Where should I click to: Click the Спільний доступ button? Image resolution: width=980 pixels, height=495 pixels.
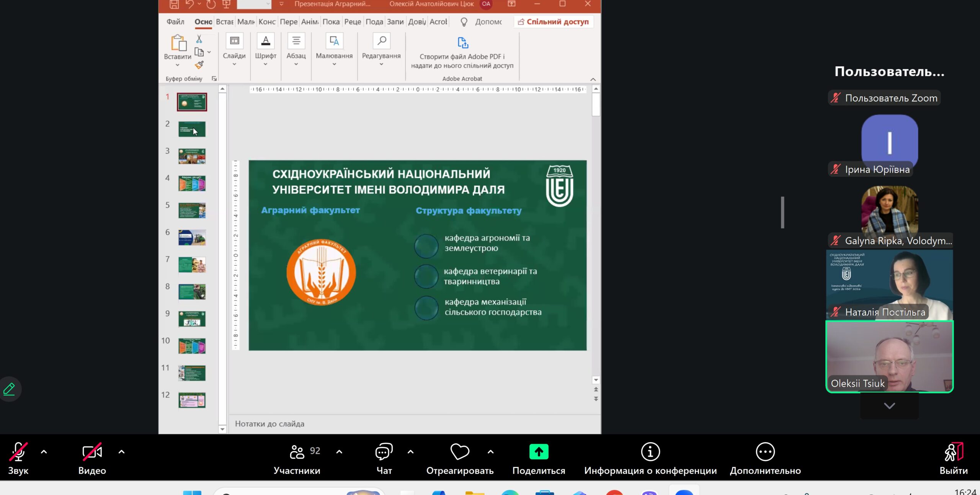pos(554,22)
